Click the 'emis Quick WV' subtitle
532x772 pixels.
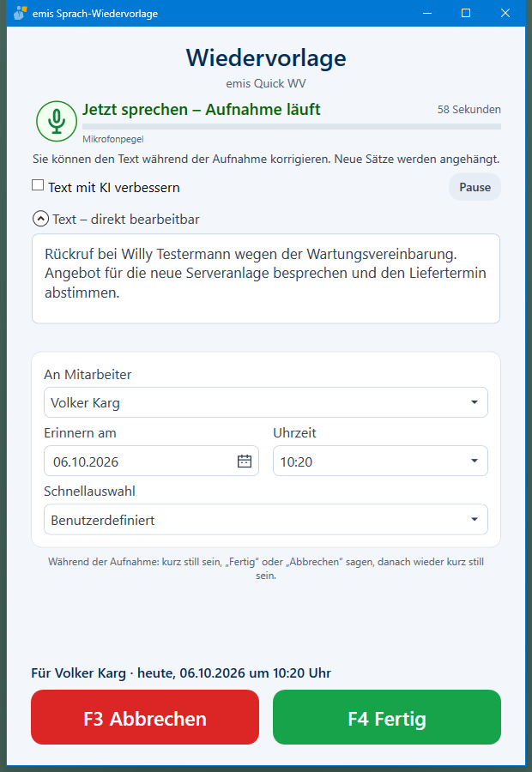[x=266, y=84]
